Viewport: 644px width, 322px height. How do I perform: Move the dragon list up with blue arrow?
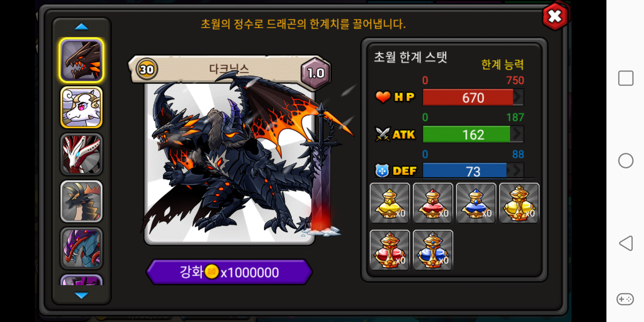[x=81, y=27]
